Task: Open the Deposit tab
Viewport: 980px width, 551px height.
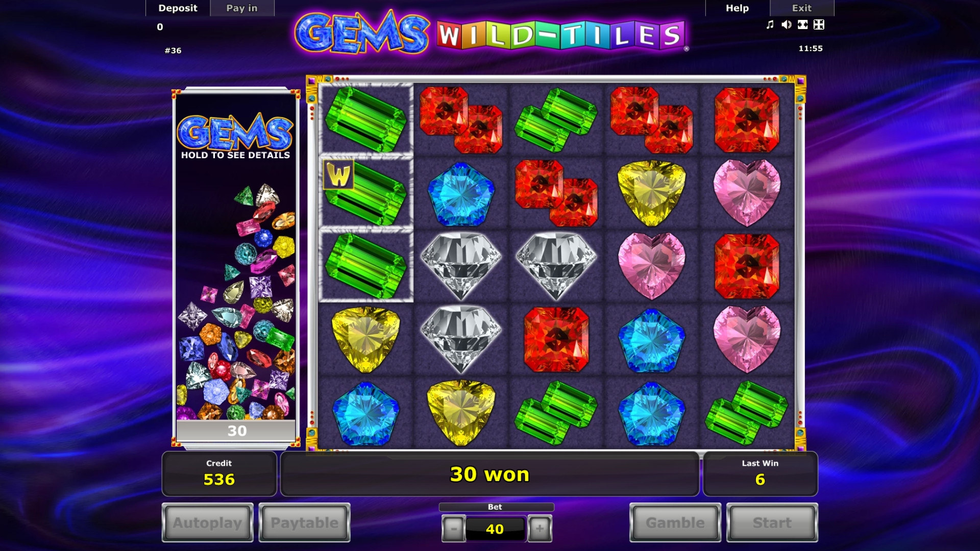Action: pos(178,8)
